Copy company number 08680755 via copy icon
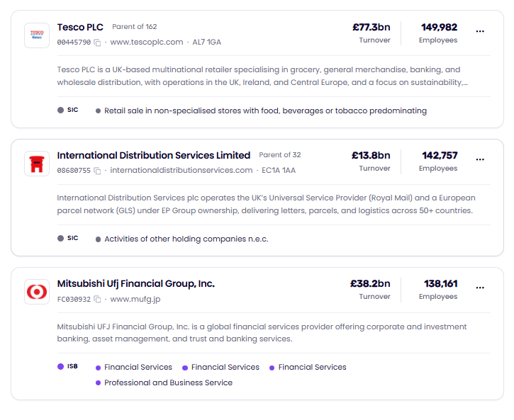Image resolution: width=514 pixels, height=420 pixels. [x=97, y=171]
